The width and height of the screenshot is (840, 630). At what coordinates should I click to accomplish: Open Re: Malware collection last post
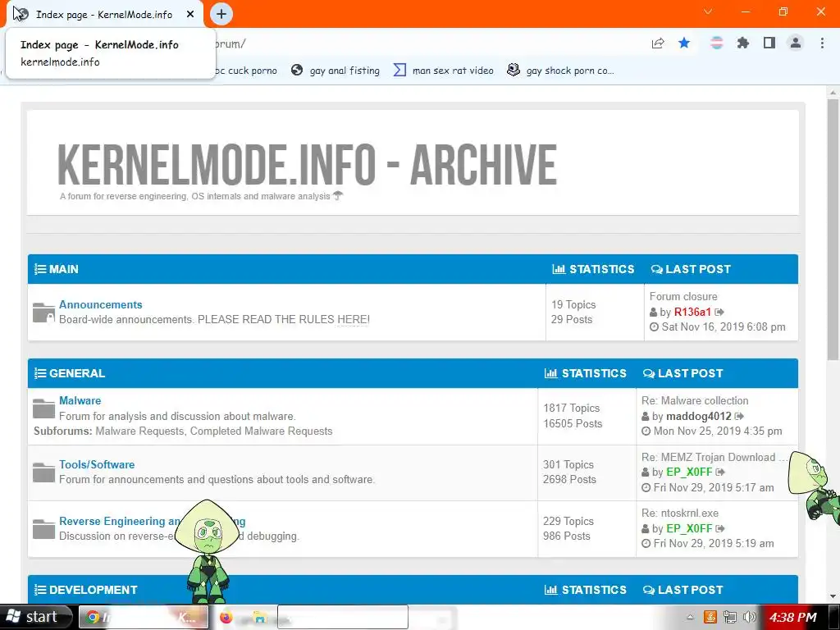(695, 400)
